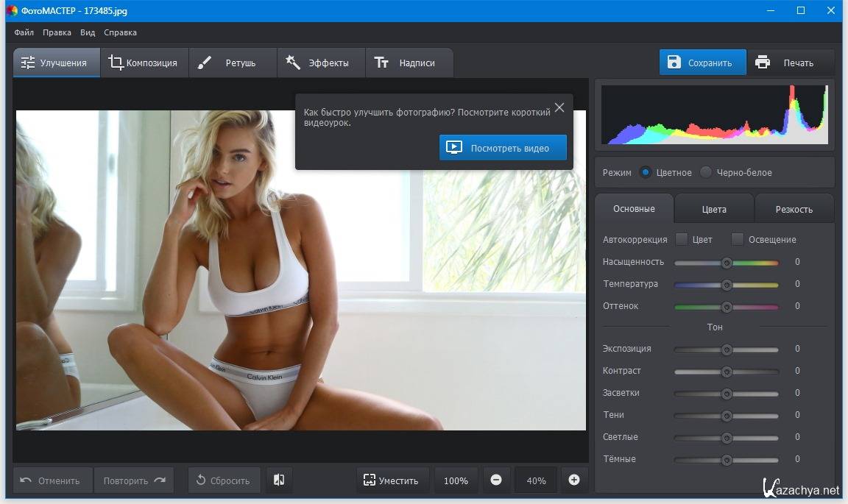Click the Повторить redo button
848x504 pixels.
(133, 480)
